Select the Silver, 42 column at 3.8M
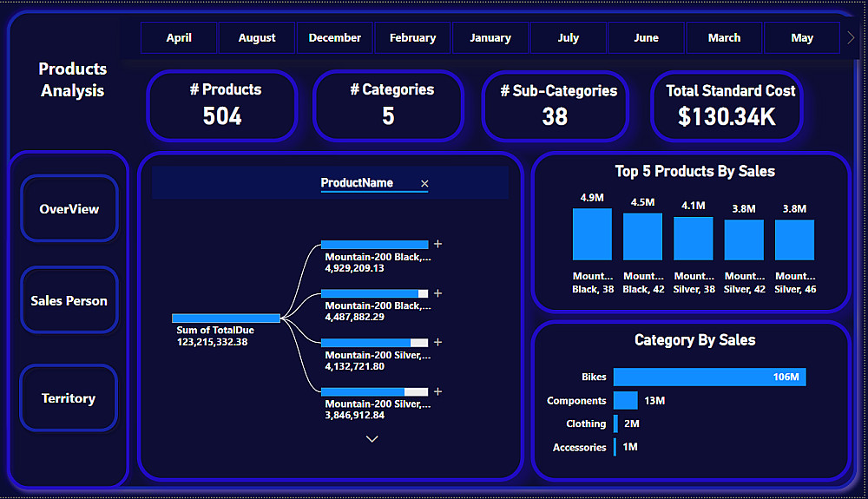868x499 pixels. [x=744, y=240]
